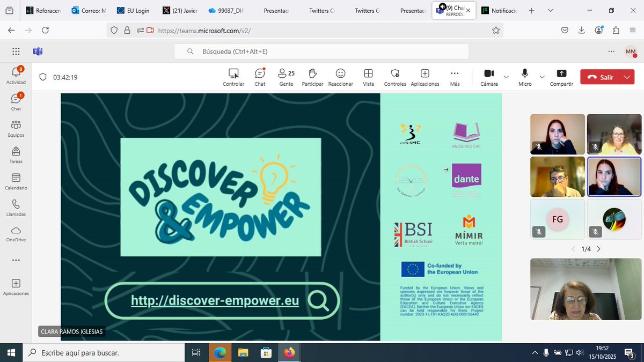Show hidden system tray icons
This screenshot has width=644, height=362.
coord(535,352)
